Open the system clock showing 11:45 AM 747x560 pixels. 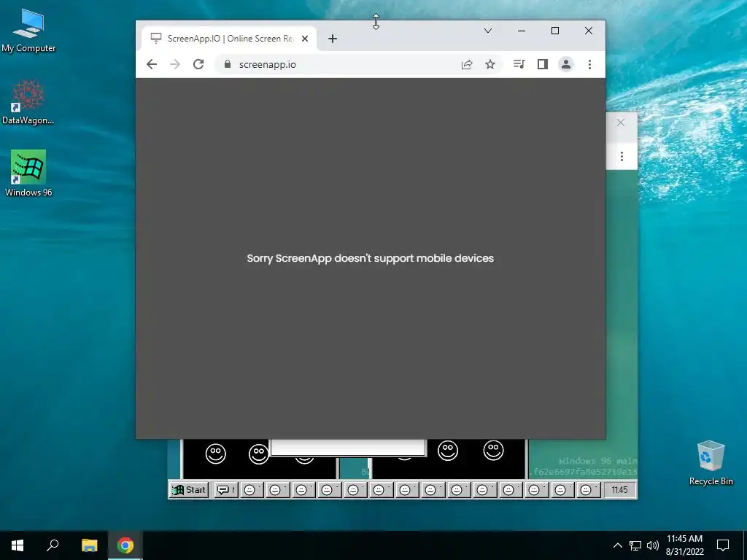(684, 545)
